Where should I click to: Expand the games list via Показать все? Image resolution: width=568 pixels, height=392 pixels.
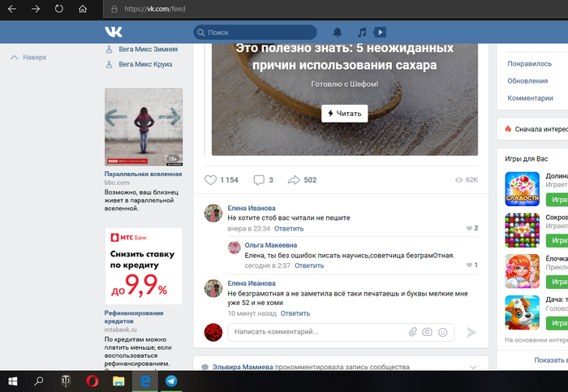point(549,360)
